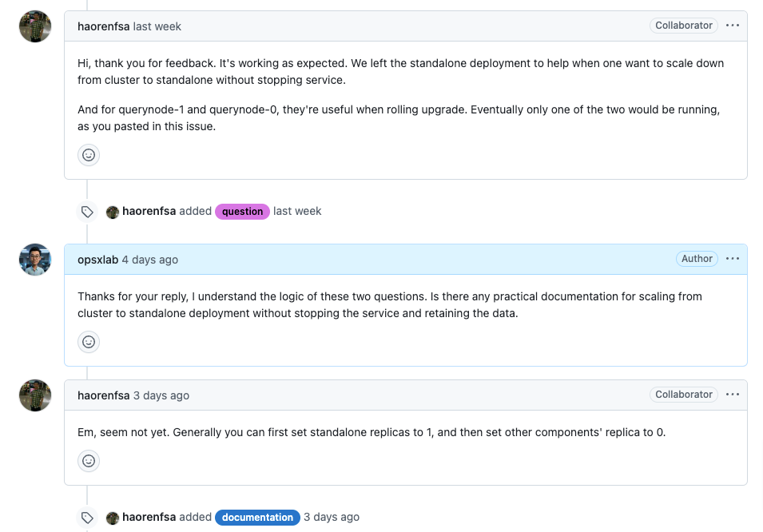Viewport: 763px width, 532px height.
Task: Show options for the 3 days ago comment
Action: (x=733, y=395)
